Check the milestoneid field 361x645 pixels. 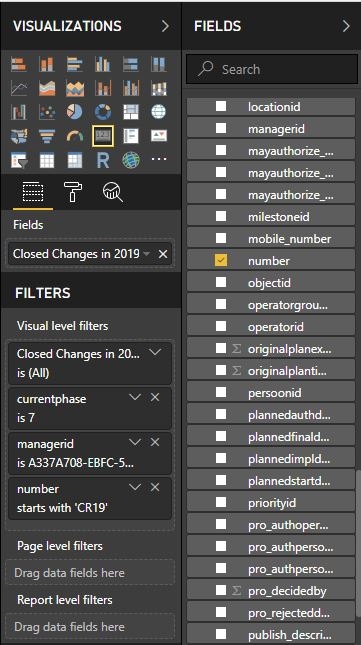(x=221, y=216)
